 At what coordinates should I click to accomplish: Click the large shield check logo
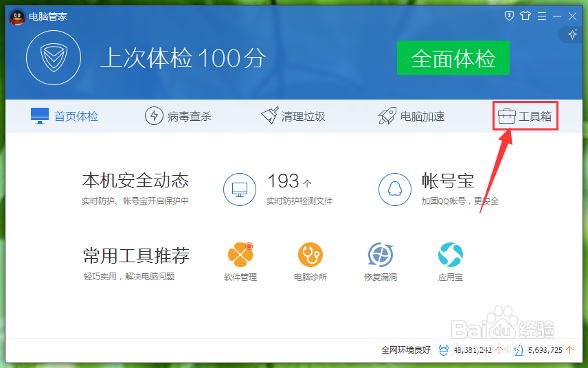[54, 58]
